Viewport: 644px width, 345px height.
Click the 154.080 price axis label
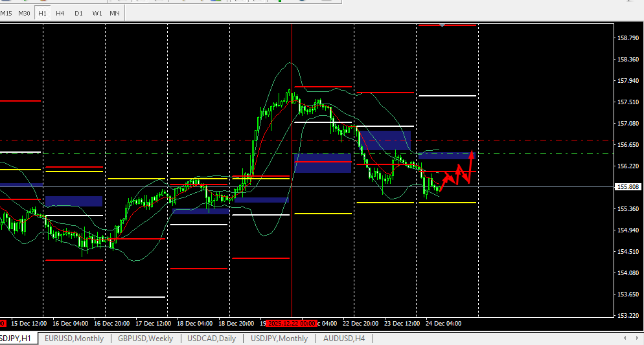(x=628, y=273)
